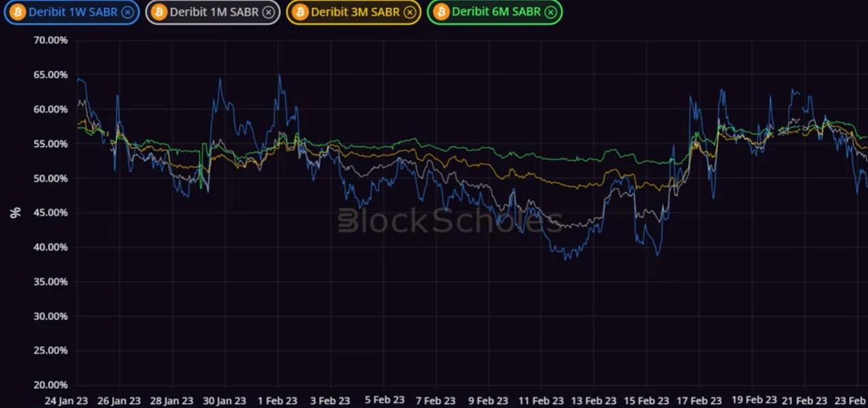The width and height of the screenshot is (868, 408).
Task: Click the 7 Feb 23 date label
Action: coord(436,401)
